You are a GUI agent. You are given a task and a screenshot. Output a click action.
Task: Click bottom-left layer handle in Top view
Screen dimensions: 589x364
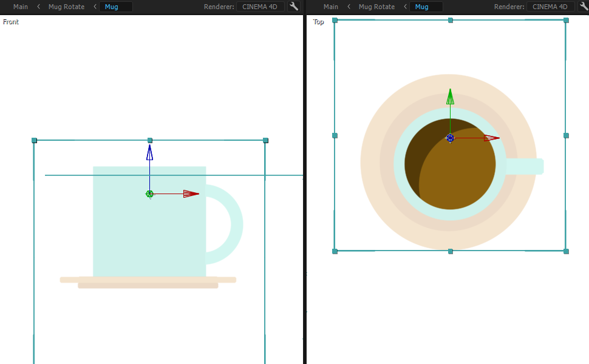click(x=335, y=251)
